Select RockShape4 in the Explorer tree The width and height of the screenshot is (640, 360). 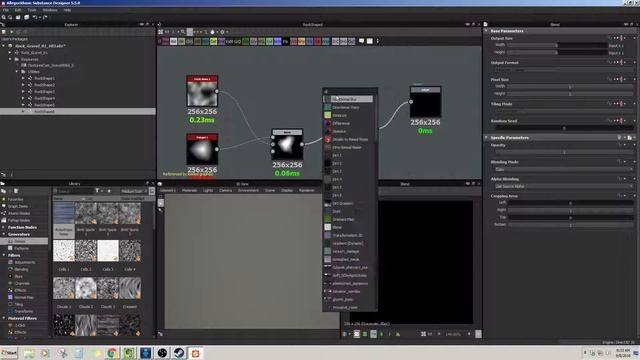click(44, 98)
